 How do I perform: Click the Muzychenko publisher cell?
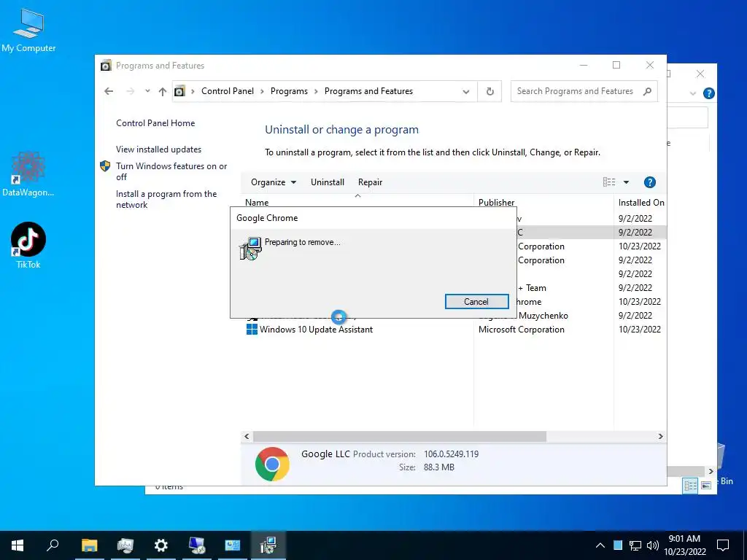click(543, 315)
